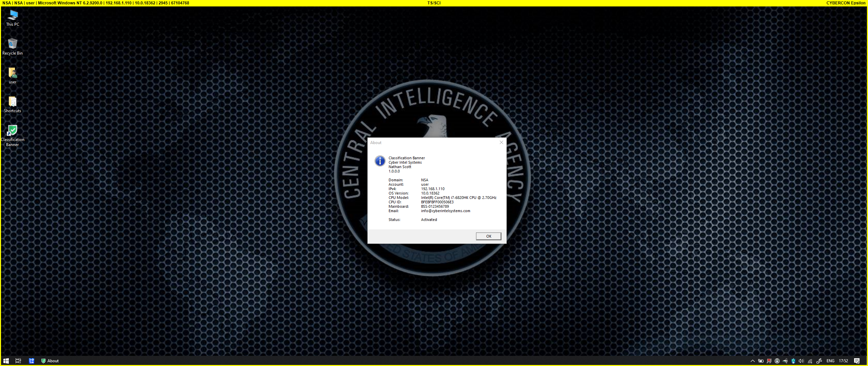Viewport: 868px width, 366px height.
Task: Click CYBERCON Epsilon text in top banner
Action: coord(846,3)
